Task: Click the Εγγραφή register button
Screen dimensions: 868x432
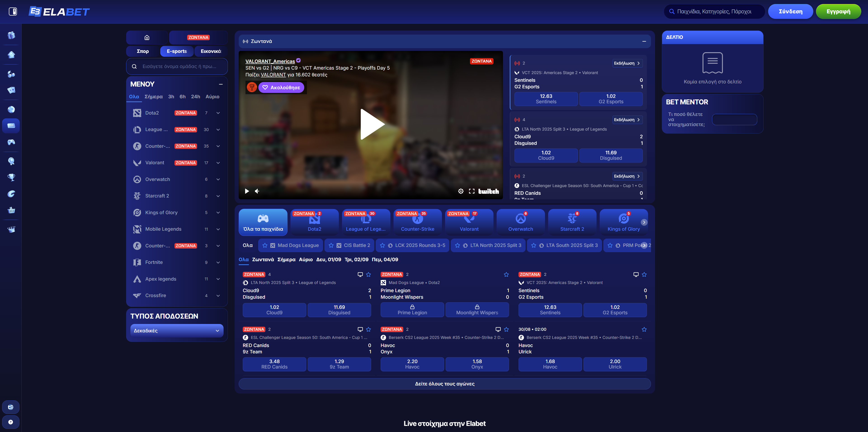Action: [838, 12]
